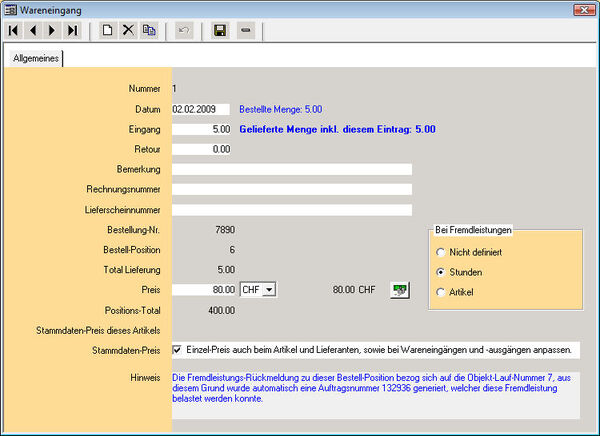Screen dimensions: 600x436
Task: Click the minus icon in the toolbar
Action: pos(246,31)
